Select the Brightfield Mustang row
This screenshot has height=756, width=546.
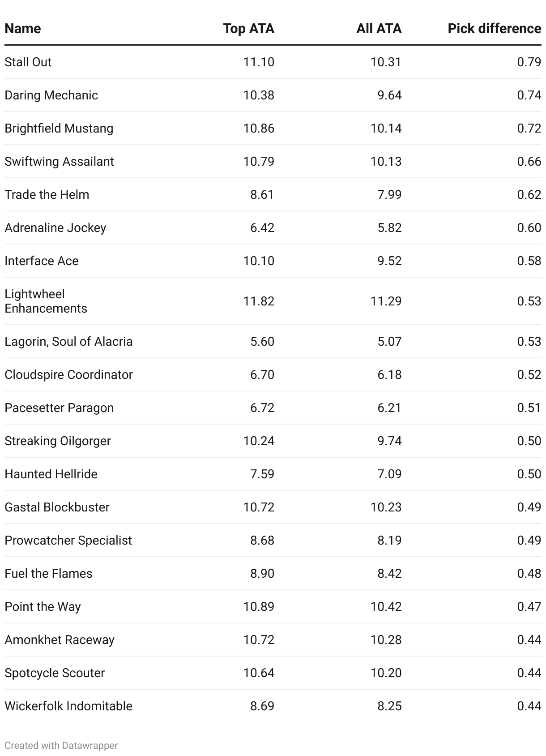[273, 128]
